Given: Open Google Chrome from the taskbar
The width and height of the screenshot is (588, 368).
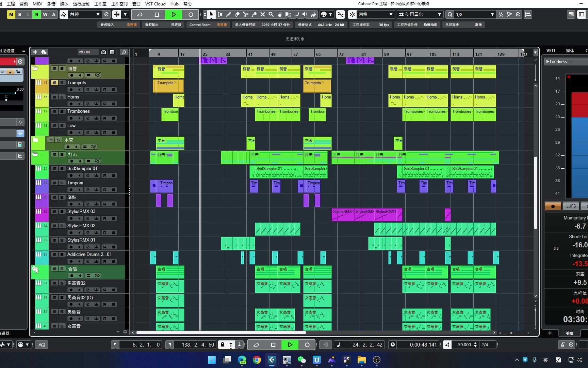Looking at the screenshot, I should click(257, 360).
